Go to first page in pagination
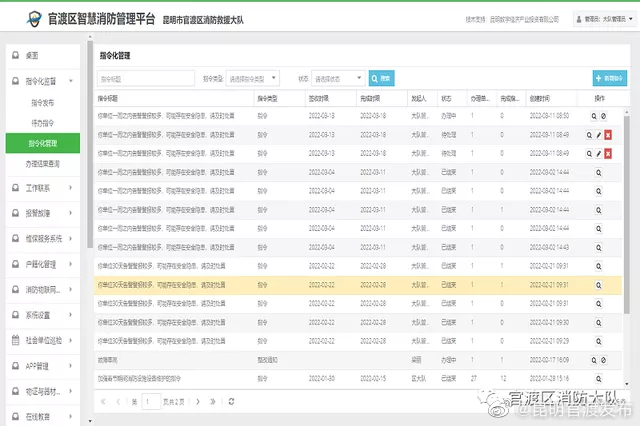Image resolution: width=640 pixels, height=426 pixels. (x=103, y=402)
